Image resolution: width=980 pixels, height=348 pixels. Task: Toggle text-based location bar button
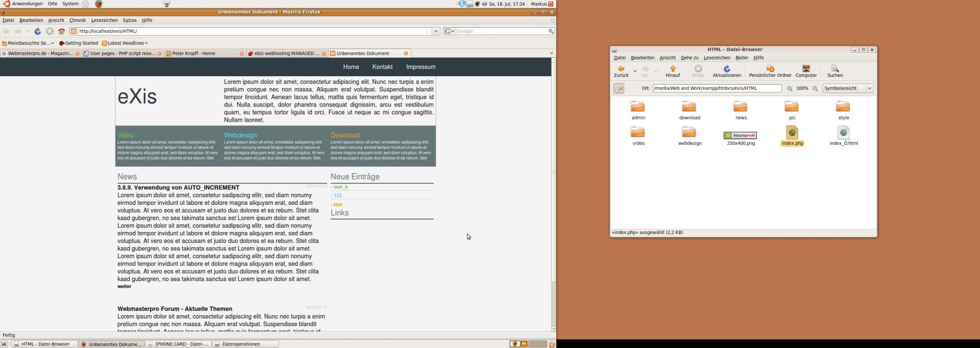619,89
